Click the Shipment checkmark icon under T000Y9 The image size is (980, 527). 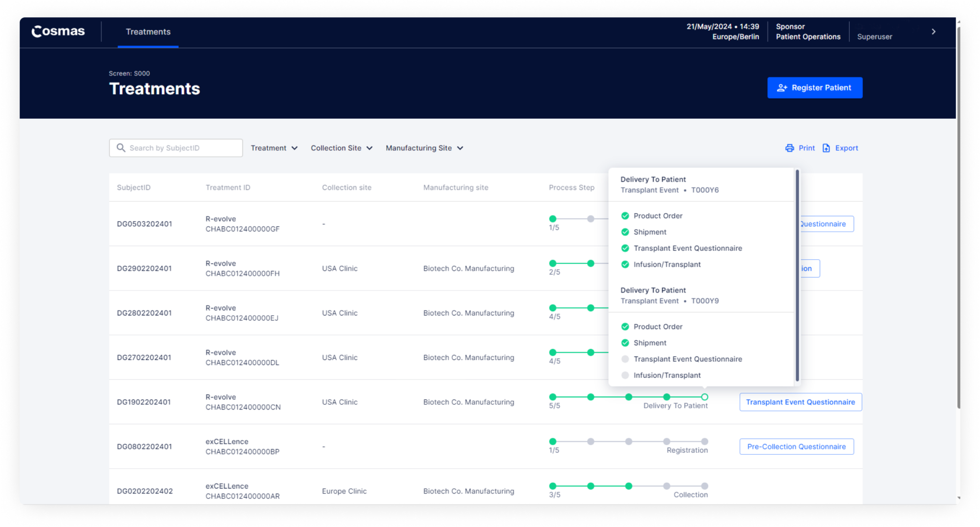click(x=625, y=343)
